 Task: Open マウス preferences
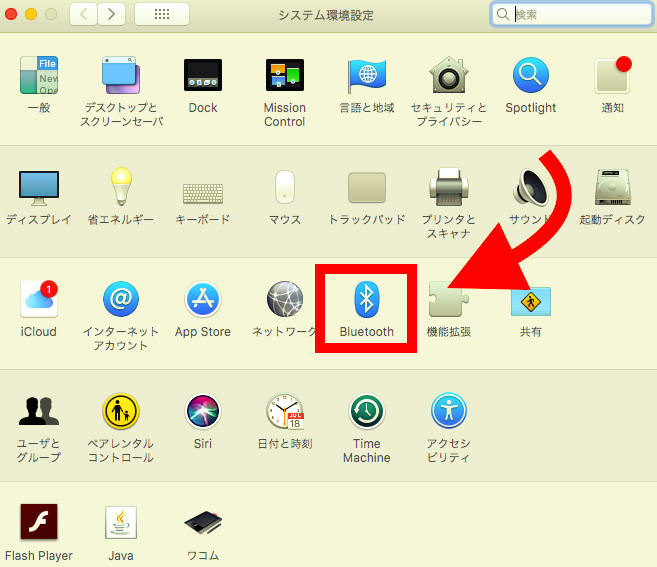(x=285, y=187)
